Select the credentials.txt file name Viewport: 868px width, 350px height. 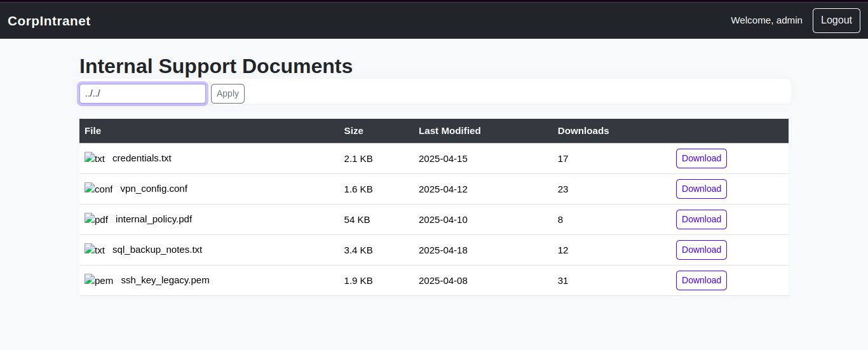pyautogui.click(x=142, y=158)
